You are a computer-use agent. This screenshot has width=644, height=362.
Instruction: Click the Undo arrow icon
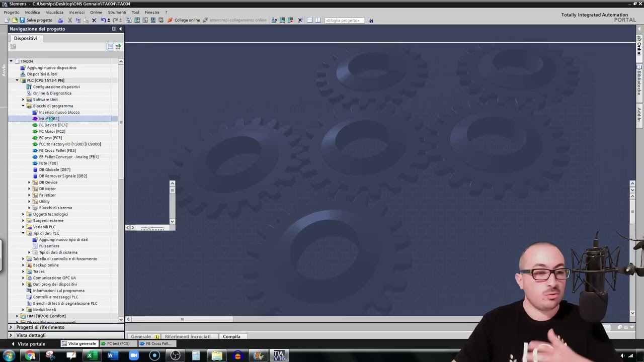[103, 20]
